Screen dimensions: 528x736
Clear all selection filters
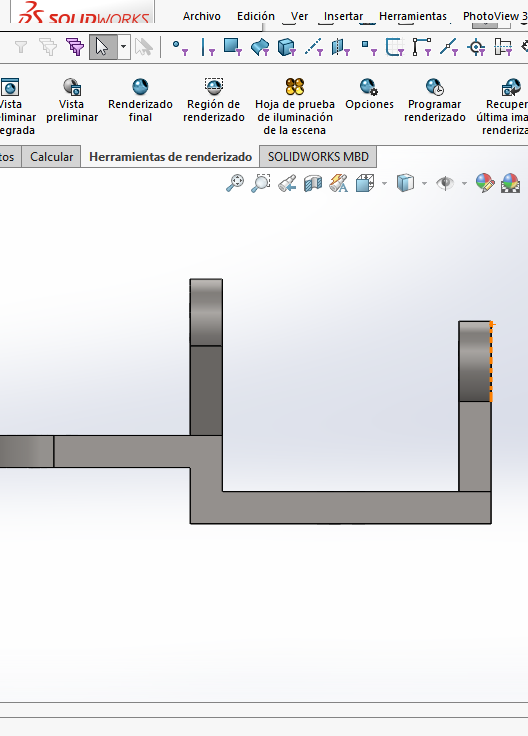[48, 47]
